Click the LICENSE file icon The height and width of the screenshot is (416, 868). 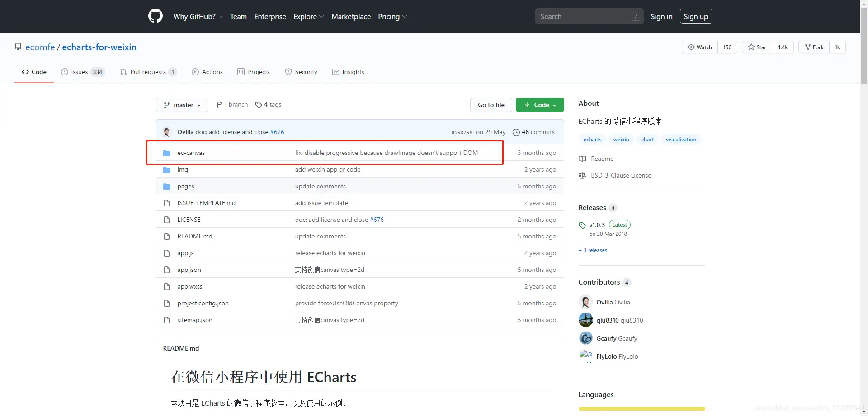[167, 220]
